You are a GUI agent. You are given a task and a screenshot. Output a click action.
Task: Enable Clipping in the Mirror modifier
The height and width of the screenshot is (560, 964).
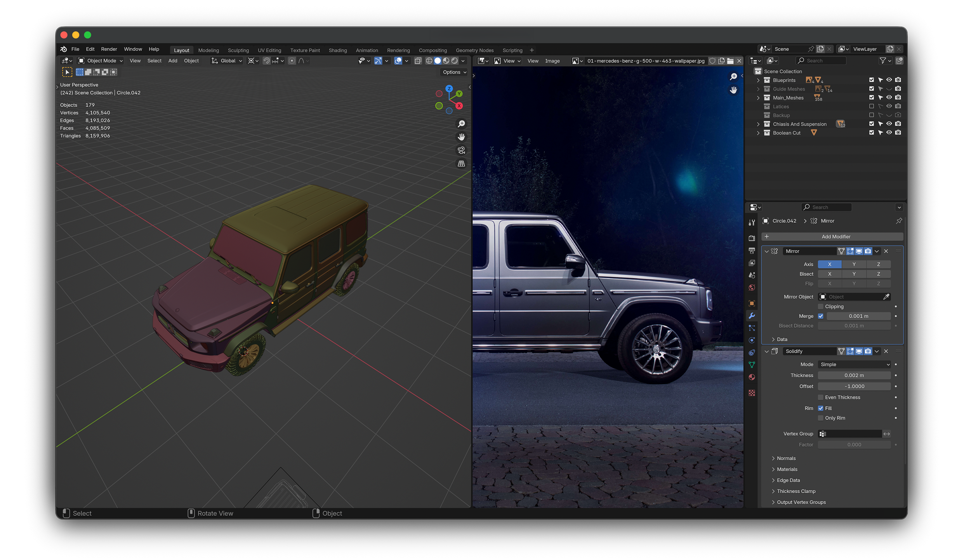click(820, 306)
